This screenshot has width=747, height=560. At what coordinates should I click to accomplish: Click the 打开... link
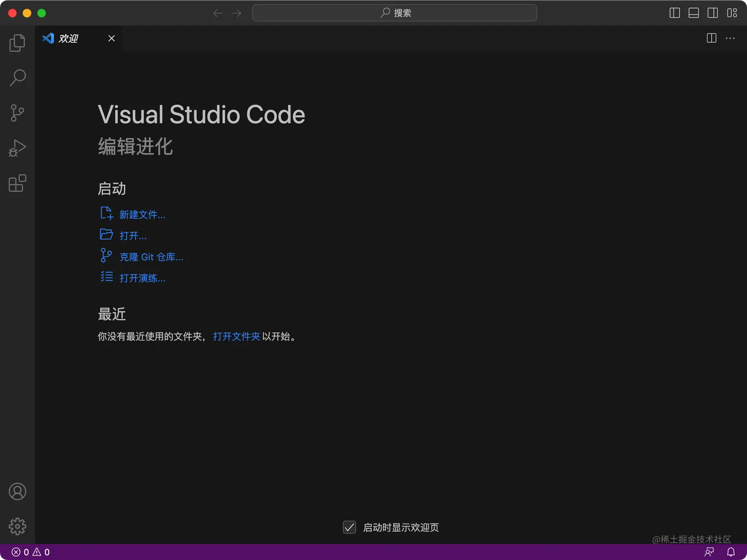pos(133,236)
